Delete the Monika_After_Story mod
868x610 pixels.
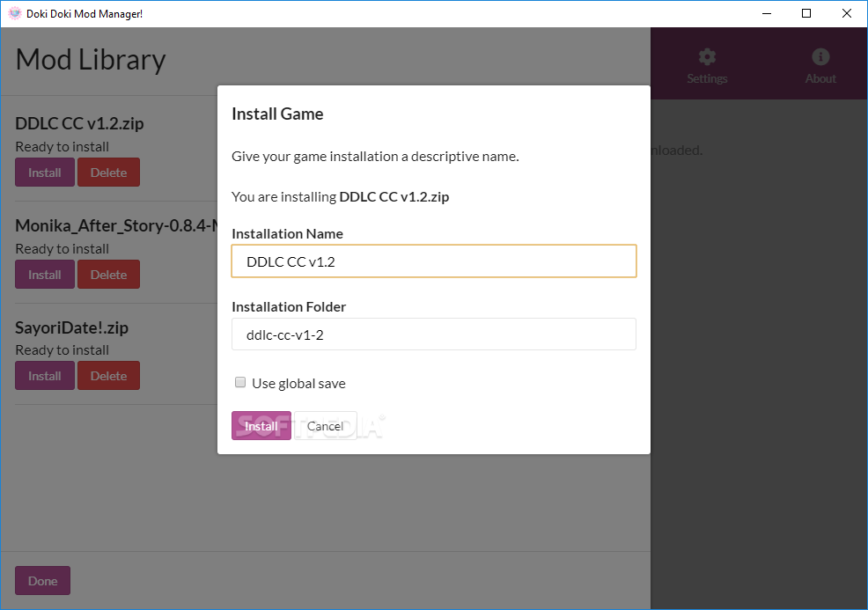coord(108,275)
